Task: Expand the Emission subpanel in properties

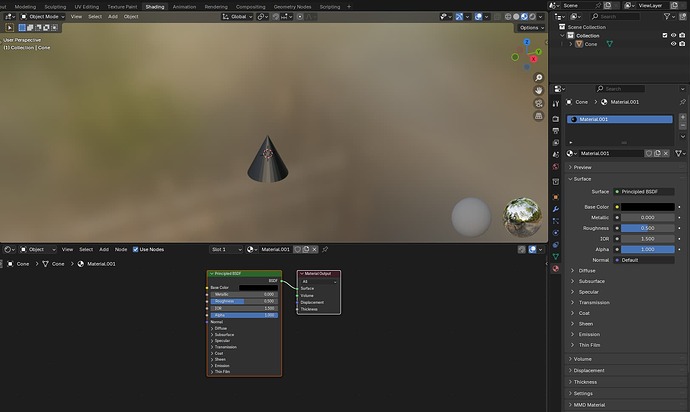Action: [573, 335]
